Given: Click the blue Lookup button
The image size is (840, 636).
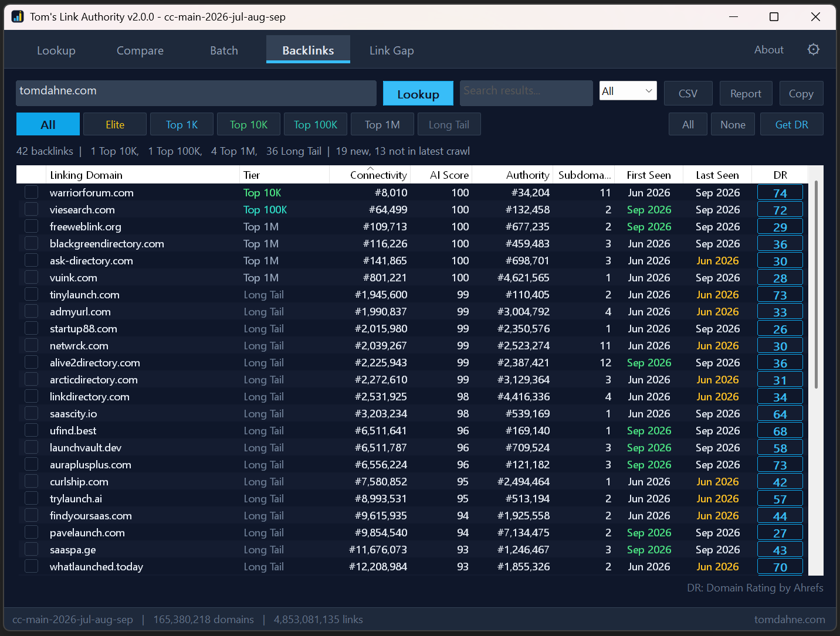Looking at the screenshot, I should click(418, 94).
